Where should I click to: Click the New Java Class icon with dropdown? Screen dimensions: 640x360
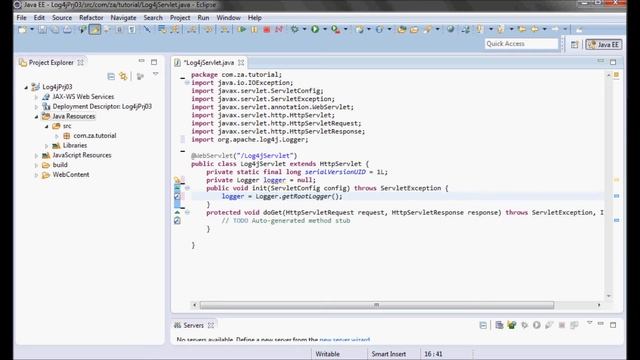(380, 29)
